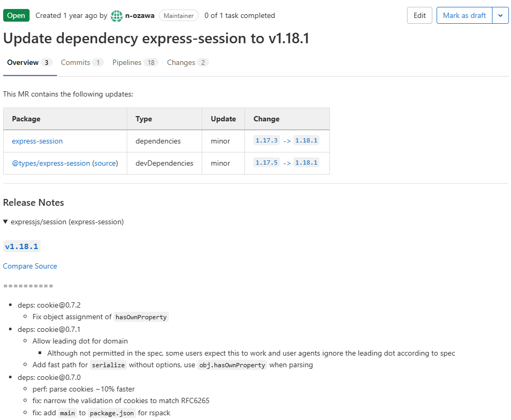This screenshot has height=420, width=511.
Task: Open the @types/express-session package link
Action: 51,163
